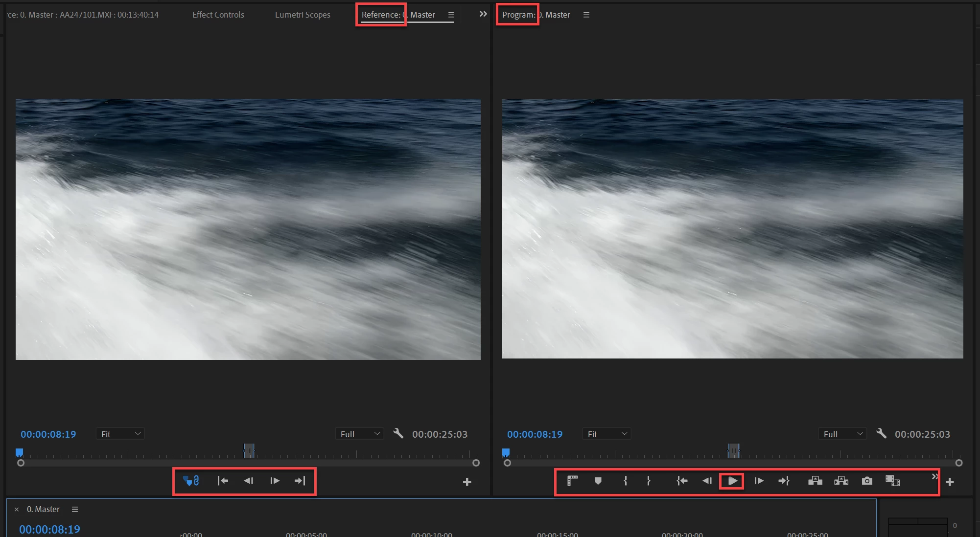Image resolution: width=980 pixels, height=537 pixels.
Task: Click Mark In in Program monitor
Action: click(x=625, y=481)
